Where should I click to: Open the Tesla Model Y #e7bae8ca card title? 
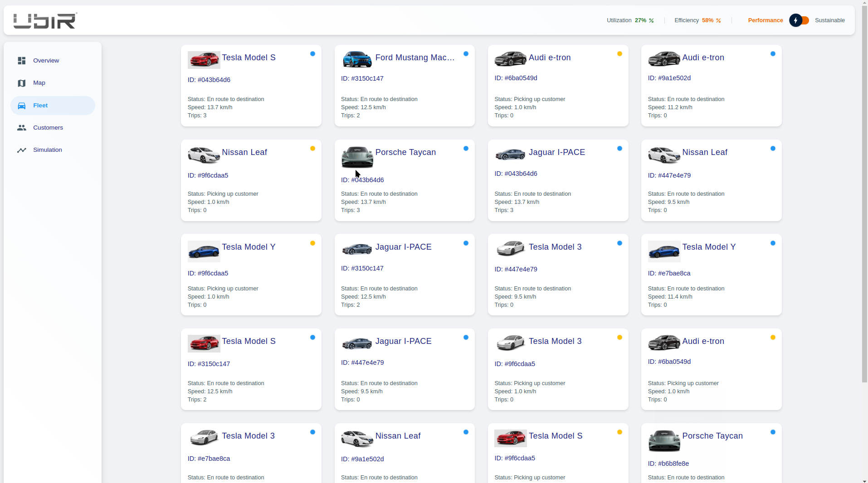(709, 247)
